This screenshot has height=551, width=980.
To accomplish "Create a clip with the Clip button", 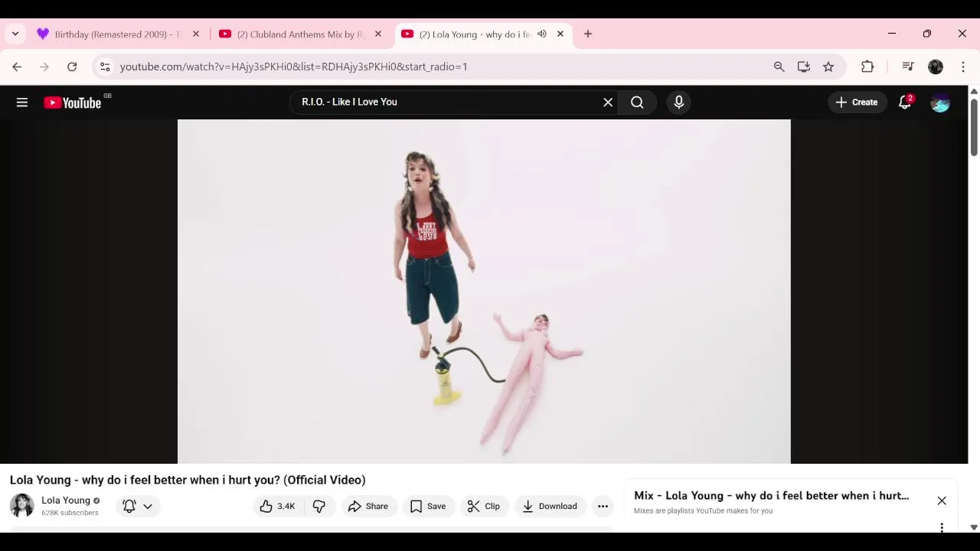I will point(484,507).
